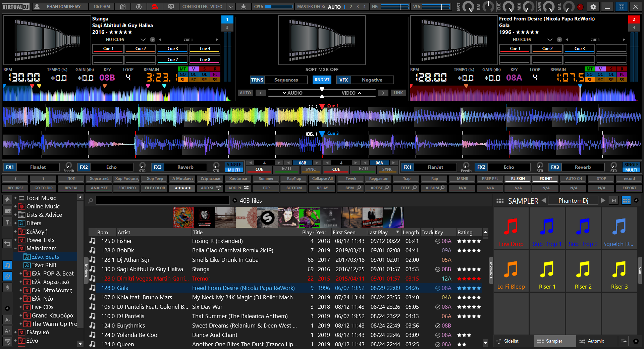Trigger the Low Drop sampler pad
The width and height of the screenshot is (644, 349).
(511, 228)
